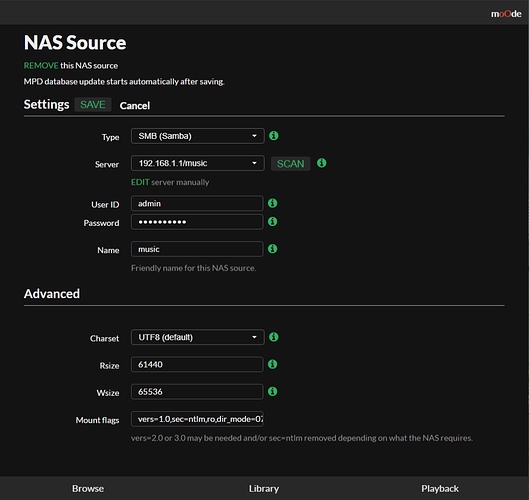Screen dimensions: 529x500
Task: Click the info icon beside Rsize field
Action: (x=273, y=364)
